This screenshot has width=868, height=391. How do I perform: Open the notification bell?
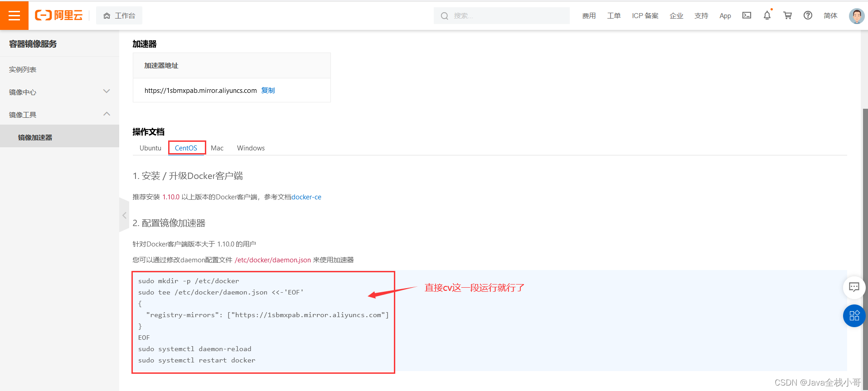(767, 15)
